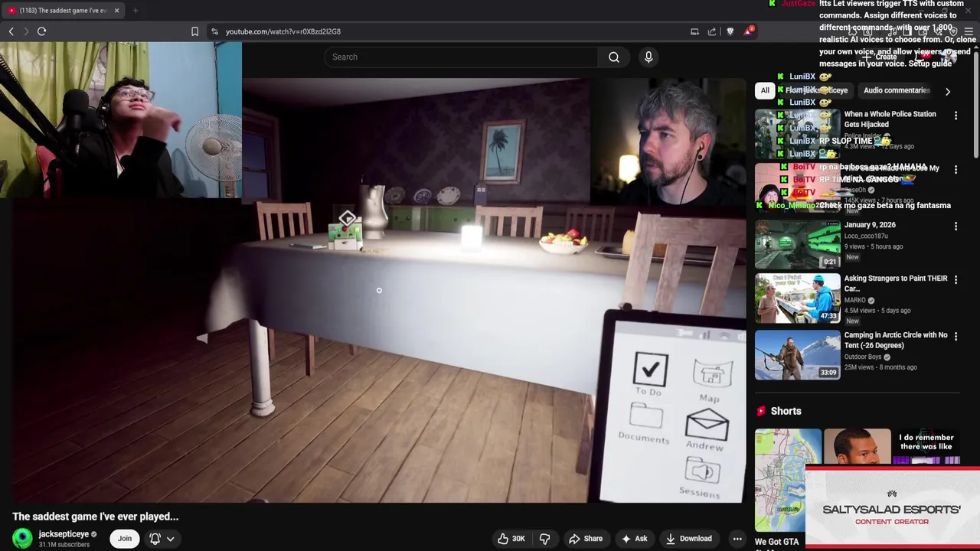Viewport: 980px width, 551px height.
Task: Open the 'January 9, 2026' video thumbnail
Action: (x=798, y=244)
